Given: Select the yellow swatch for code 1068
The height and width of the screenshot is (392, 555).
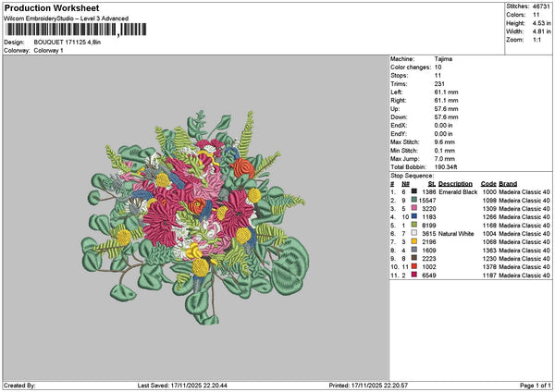Looking at the screenshot, I should (414, 241).
